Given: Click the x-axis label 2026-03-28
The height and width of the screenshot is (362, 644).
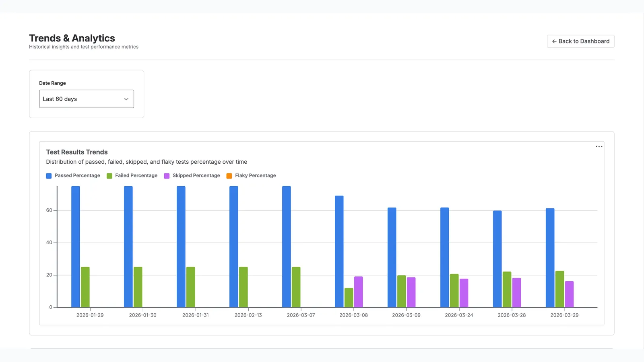Looking at the screenshot, I should pyautogui.click(x=512, y=315).
